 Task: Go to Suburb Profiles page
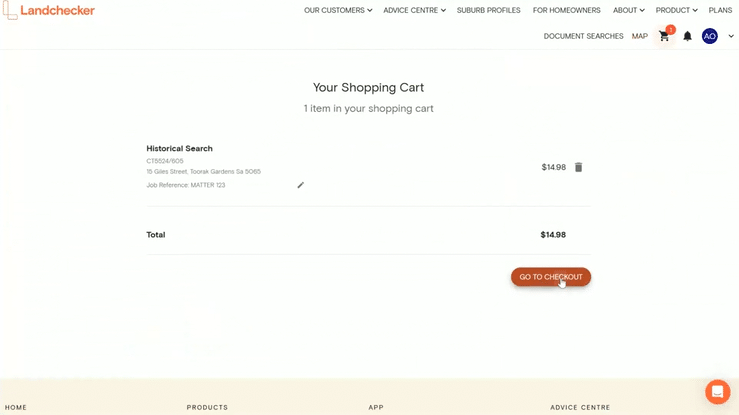488,10
